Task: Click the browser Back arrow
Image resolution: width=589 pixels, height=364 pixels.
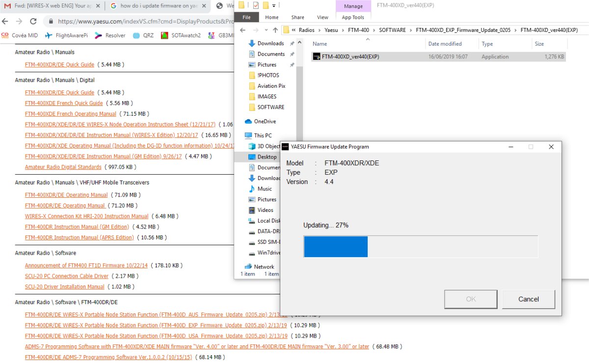Action: (5, 22)
